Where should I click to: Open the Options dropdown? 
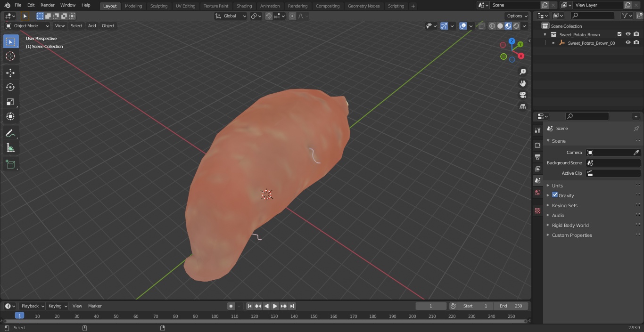[x=517, y=16]
